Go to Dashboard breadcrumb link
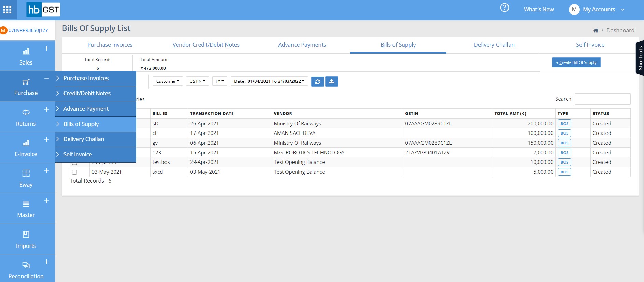The height and width of the screenshot is (282, 644). coord(620,30)
